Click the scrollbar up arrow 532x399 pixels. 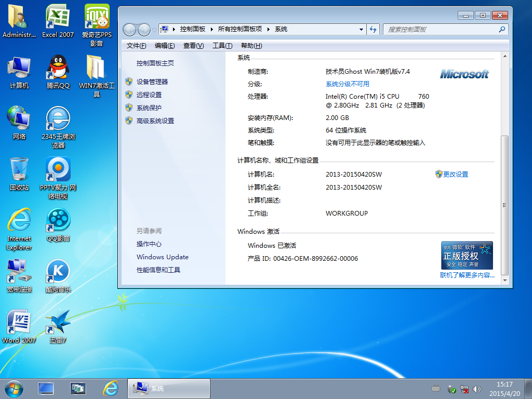(x=505, y=56)
